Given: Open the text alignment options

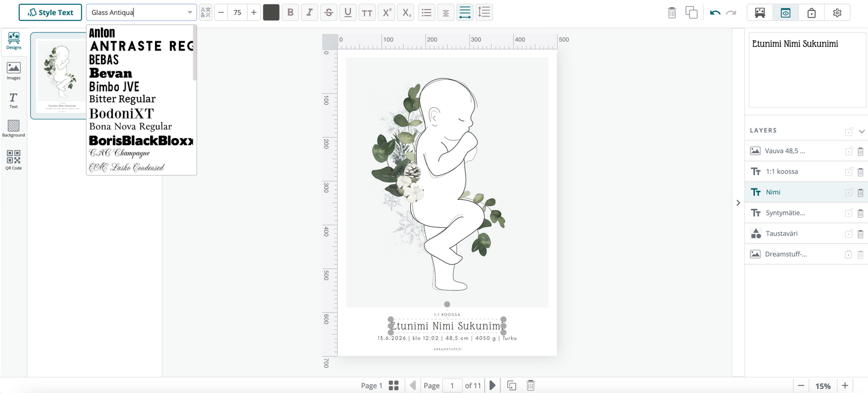Looking at the screenshot, I should tap(446, 12).
